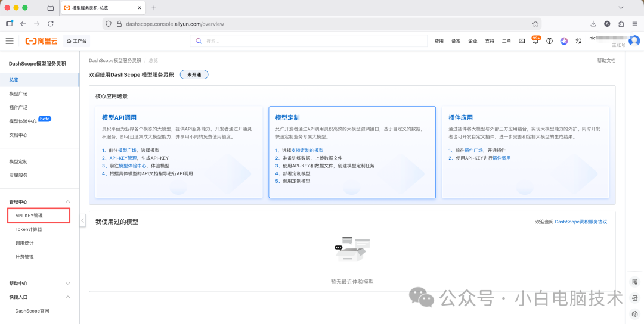This screenshot has width=644, height=324.
Task: Open the 企业 top menu
Action: tap(473, 41)
